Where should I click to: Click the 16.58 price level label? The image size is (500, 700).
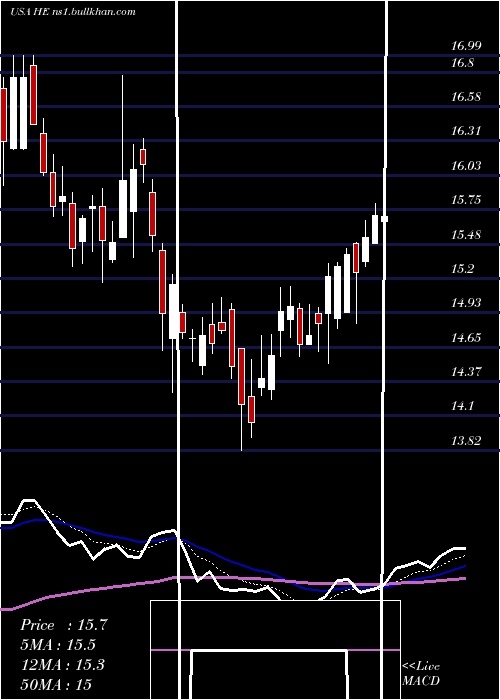466,97
